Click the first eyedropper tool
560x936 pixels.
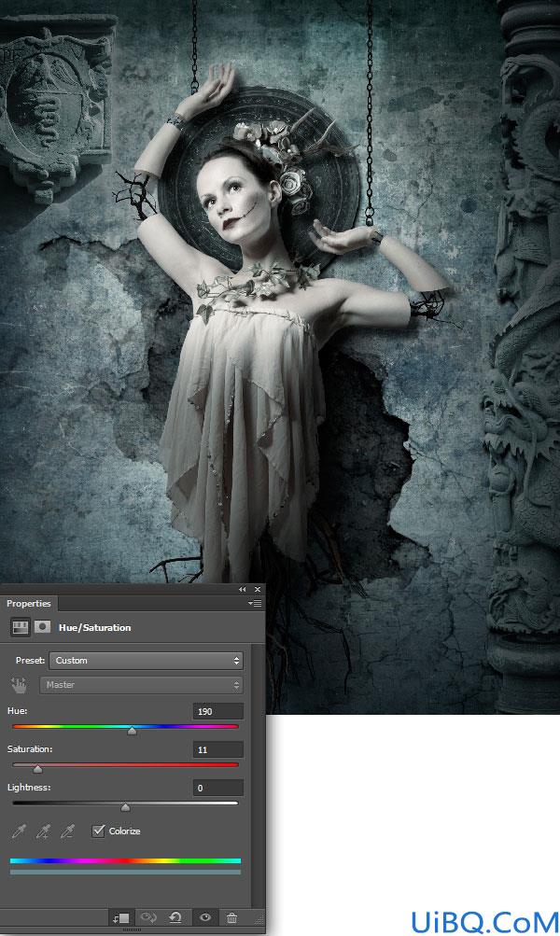tap(19, 831)
